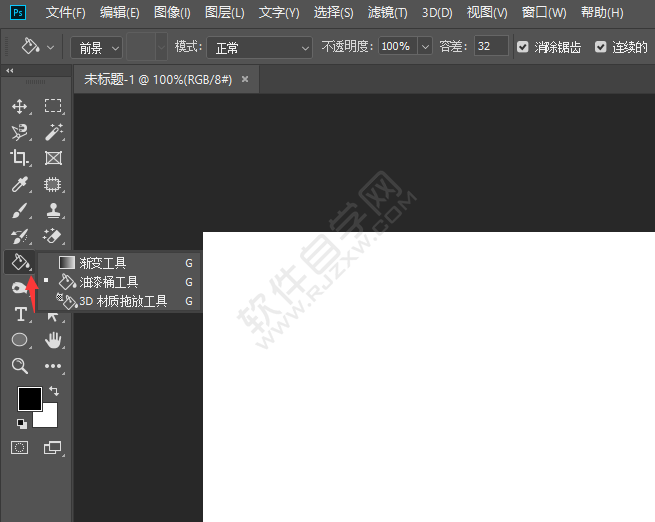Click the black foreground color swatch
The height and width of the screenshot is (522, 655).
(x=30, y=399)
